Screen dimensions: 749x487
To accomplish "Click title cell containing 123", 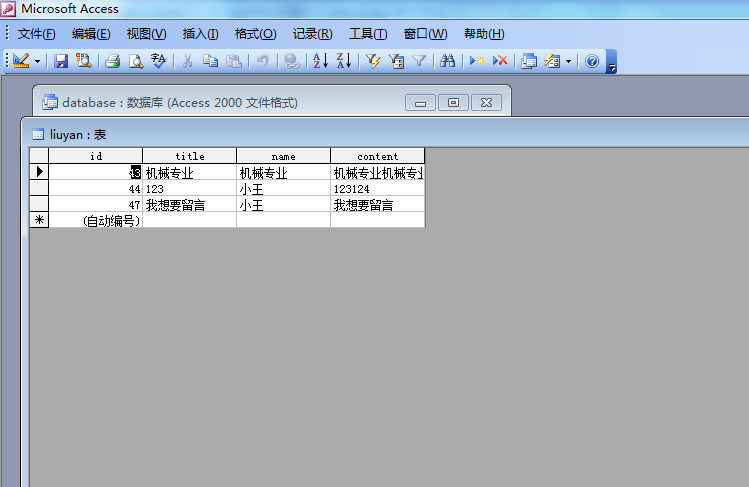I will tap(190, 189).
